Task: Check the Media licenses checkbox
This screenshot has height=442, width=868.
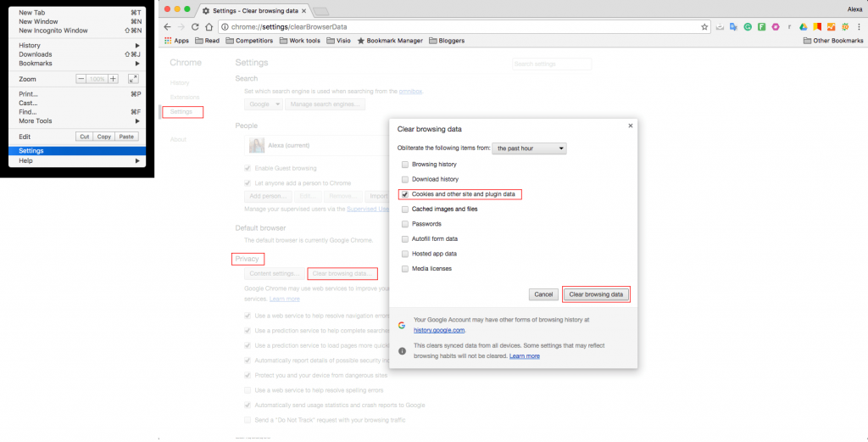Action: 405,269
